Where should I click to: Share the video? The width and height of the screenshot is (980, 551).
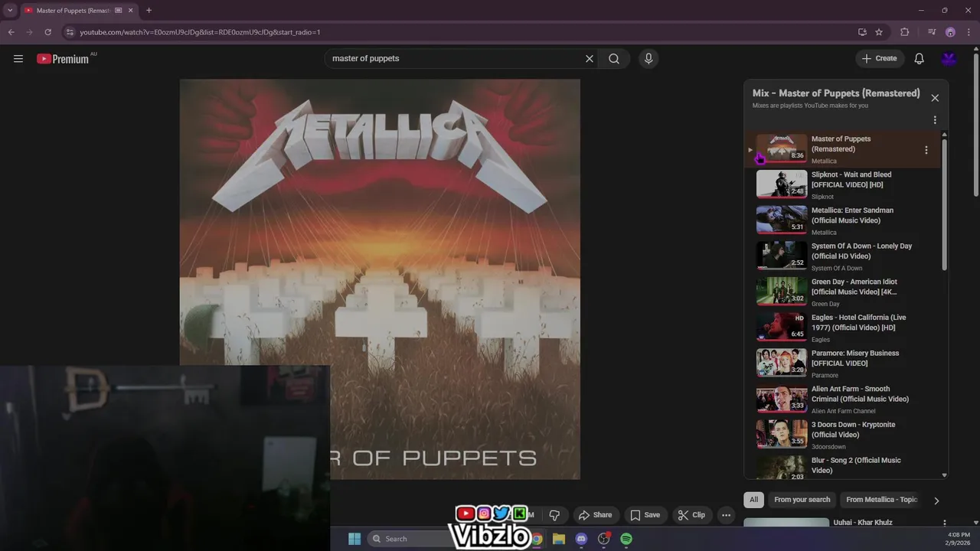click(x=595, y=515)
